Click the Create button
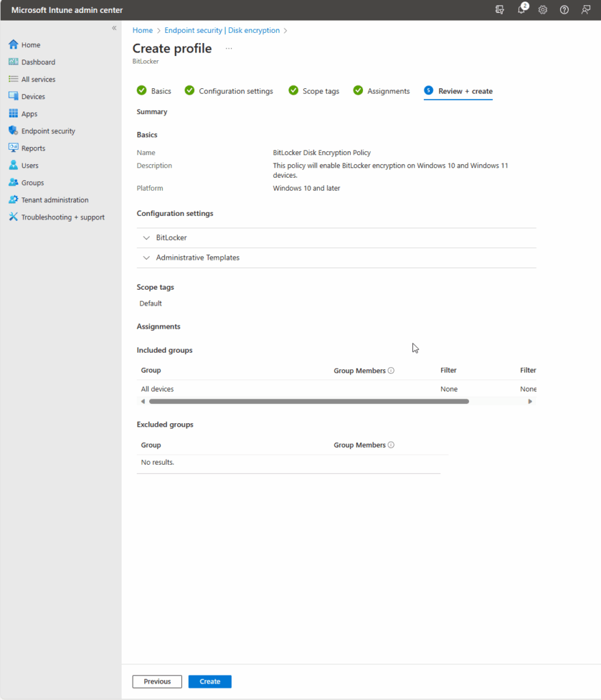The width and height of the screenshot is (601, 700). (x=209, y=681)
